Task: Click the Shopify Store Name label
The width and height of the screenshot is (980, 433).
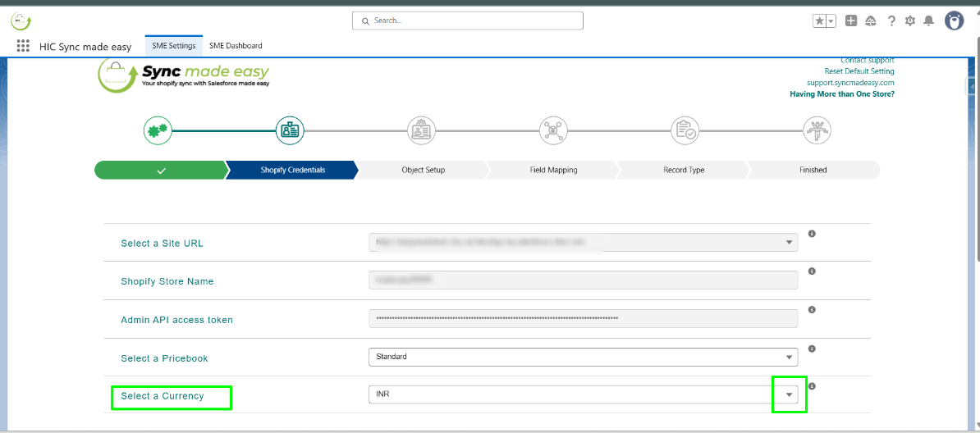Action: tap(167, 281)
